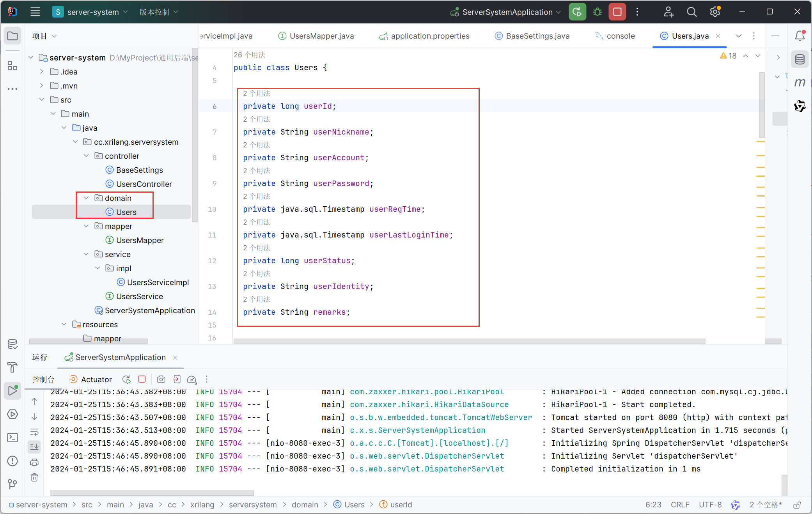Image resolution: width=812 pixels, height=514 pixels.
Task: Start debugging with the bug icon
Action: 597,12
